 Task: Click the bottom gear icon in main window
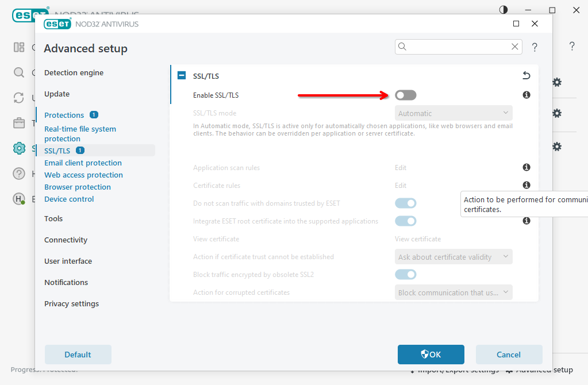point(557,147)
